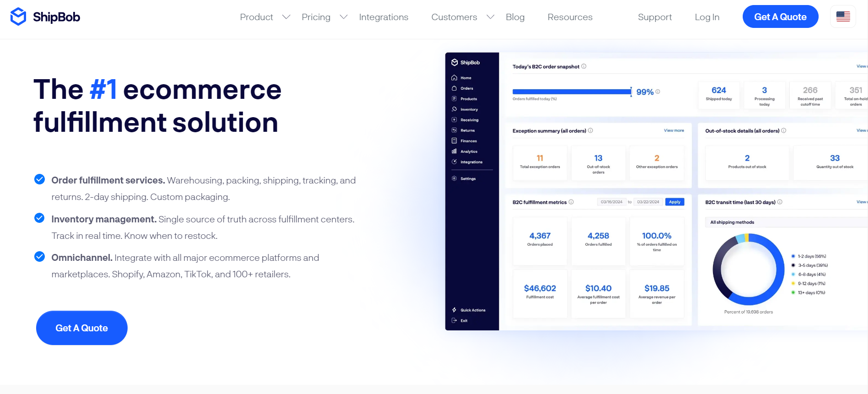Open the Support link

click(655, 17)
